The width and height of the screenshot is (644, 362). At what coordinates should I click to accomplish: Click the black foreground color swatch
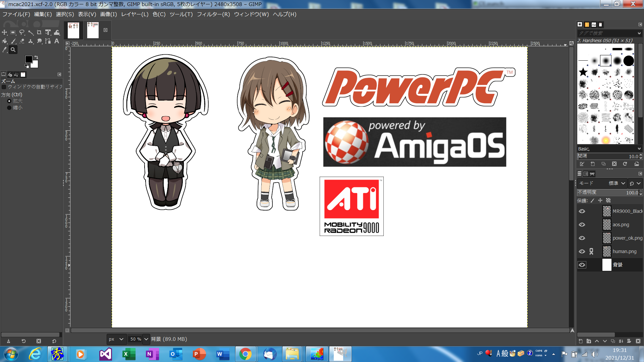tap(29, 59)
